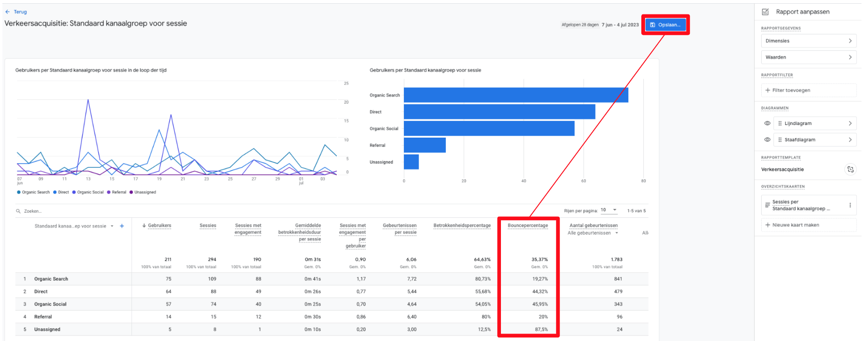
Task: Click the unlink icon beside Verkeersacquisitie template
Action: click(x=850, y=170)
